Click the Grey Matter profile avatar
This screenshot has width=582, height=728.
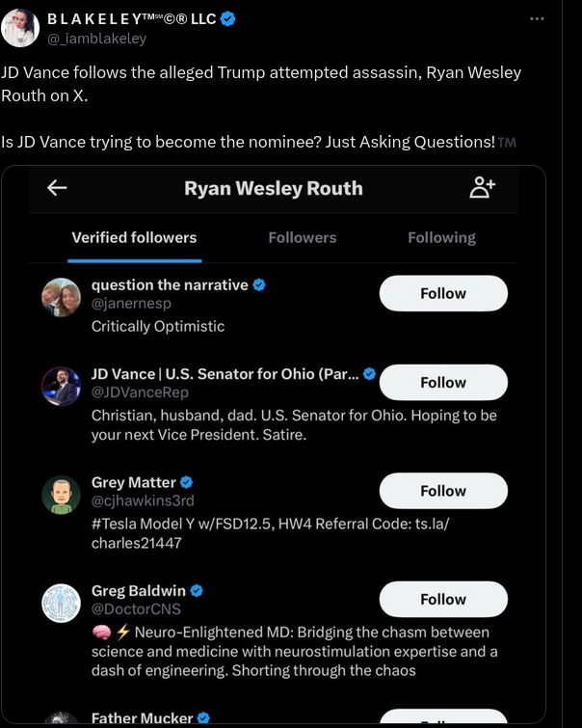pyautogui.click(x=61, y=495)
